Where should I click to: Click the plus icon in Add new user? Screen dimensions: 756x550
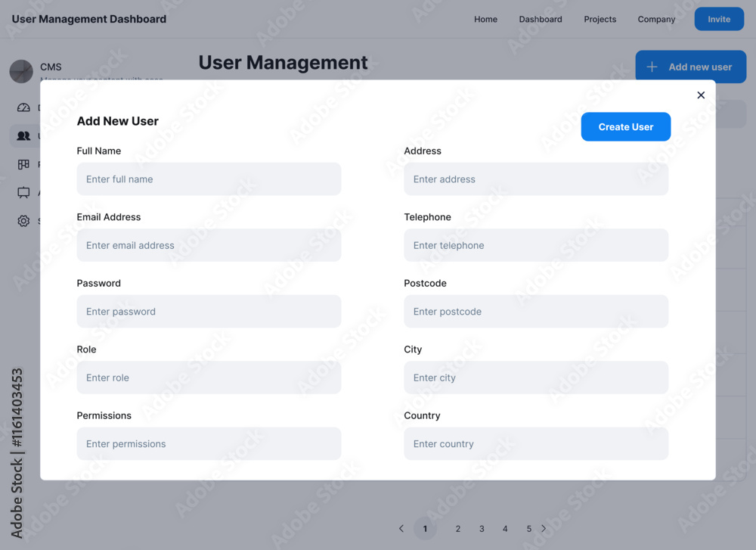(x=652, y=67)
